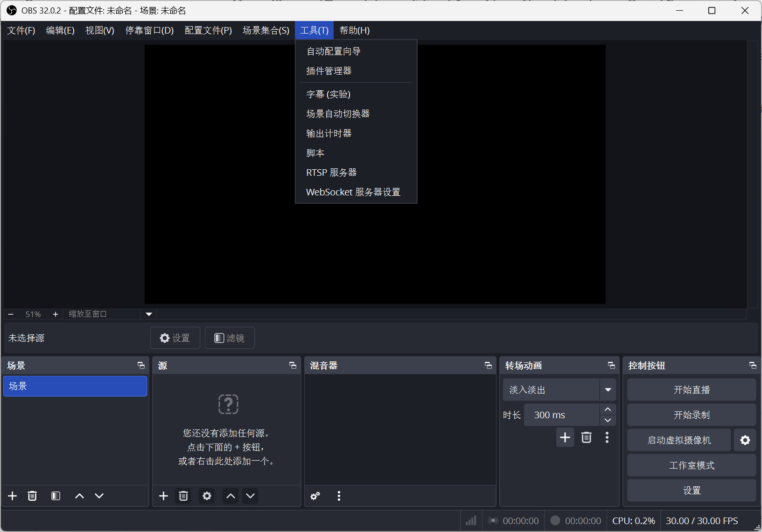Open WebSocket 服务器设置 from tools menu

[x=353, y=192]
